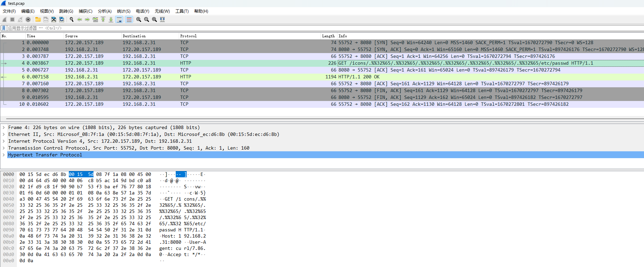The width and height of the screenshot is (644, 267).
Task: Expand the Ethernet II details row
Action: pos(4,134)
